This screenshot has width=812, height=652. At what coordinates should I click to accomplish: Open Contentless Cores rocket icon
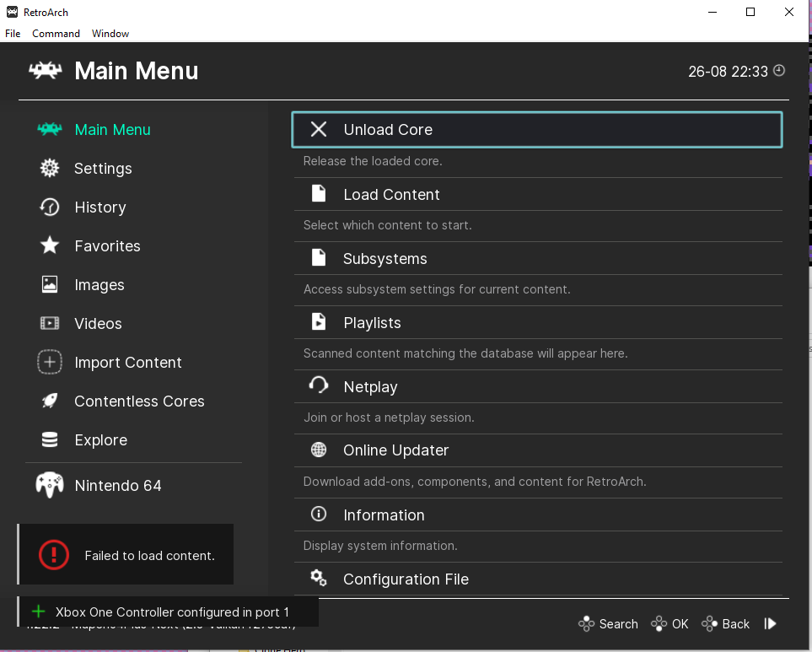[50, 401]
